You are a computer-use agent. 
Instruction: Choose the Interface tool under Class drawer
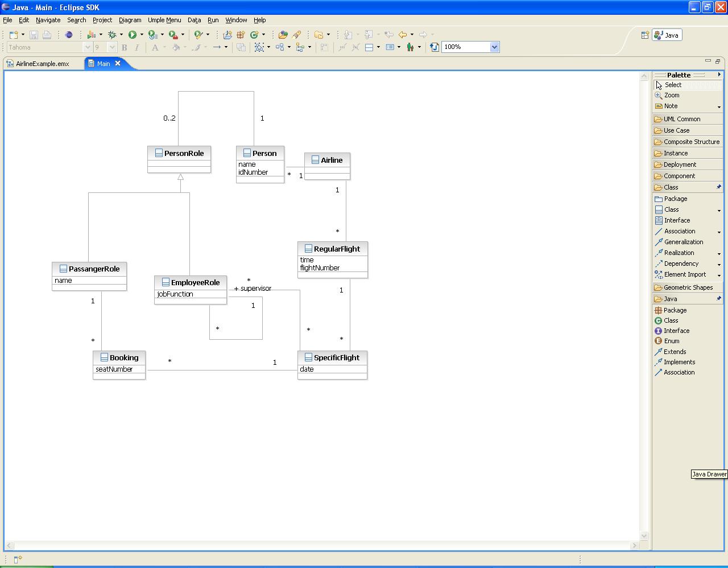pos(677,220)
